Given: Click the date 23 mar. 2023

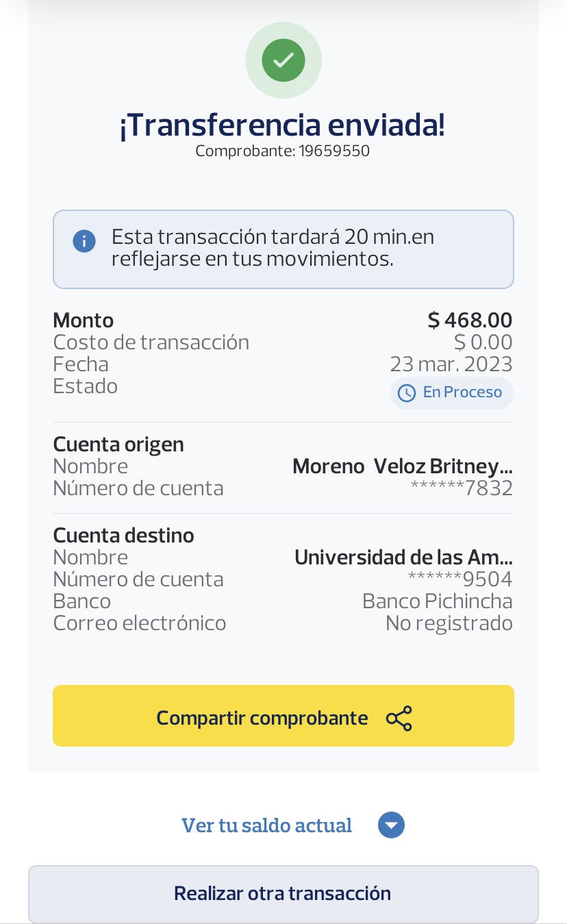Looking at the screenshot, I should pyautogui.click(x=451, y=364).
